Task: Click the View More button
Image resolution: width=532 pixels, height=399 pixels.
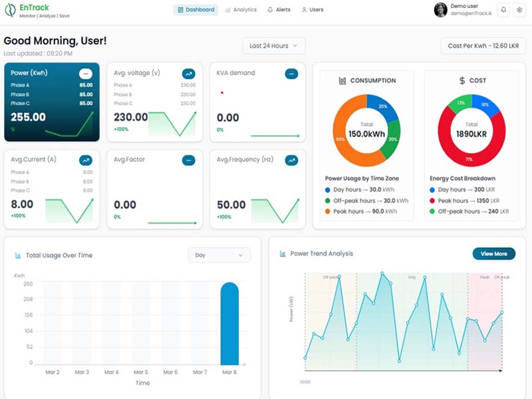Action: (x=493, y=254)
